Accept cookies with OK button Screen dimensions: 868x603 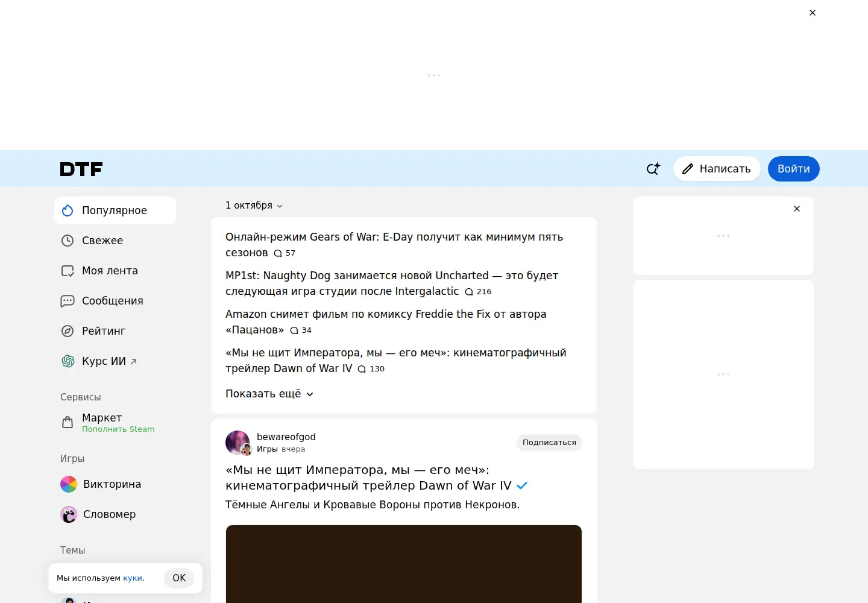click(x=179, y=578)
